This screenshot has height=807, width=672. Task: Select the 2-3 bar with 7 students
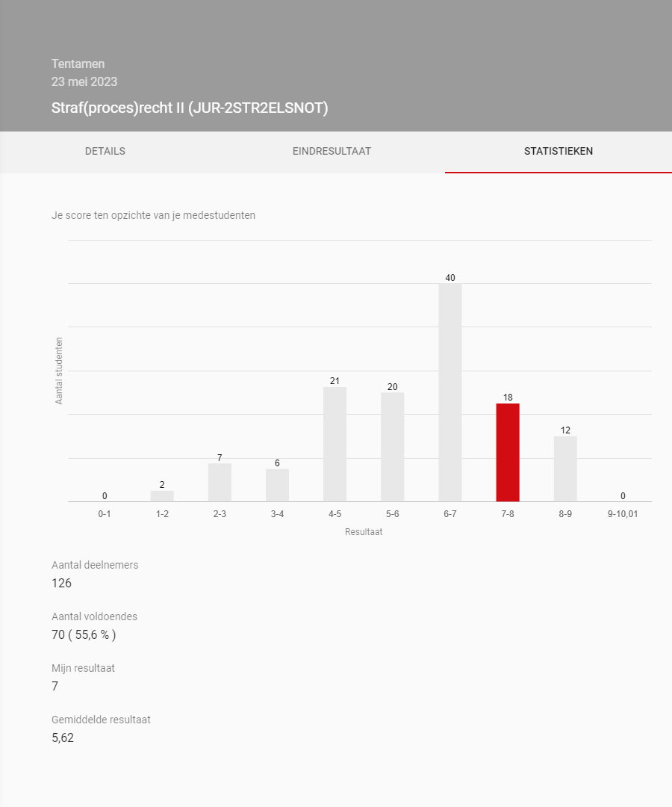click(220, 483)
